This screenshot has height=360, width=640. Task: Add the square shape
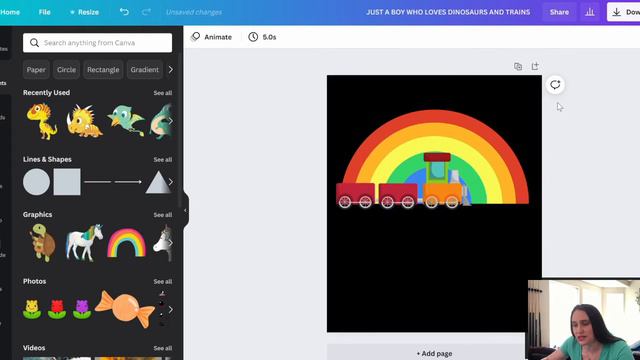[67, 182]
